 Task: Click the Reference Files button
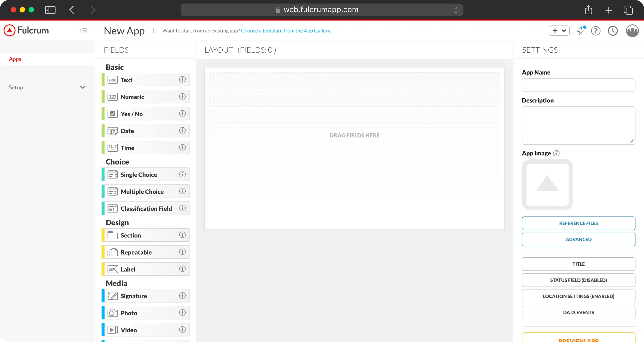point(578,223)
